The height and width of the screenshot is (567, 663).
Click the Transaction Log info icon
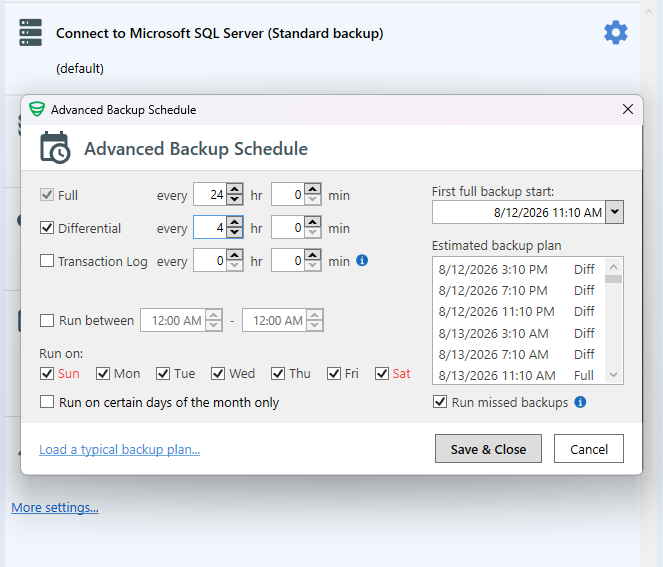(x=362, y=260)
